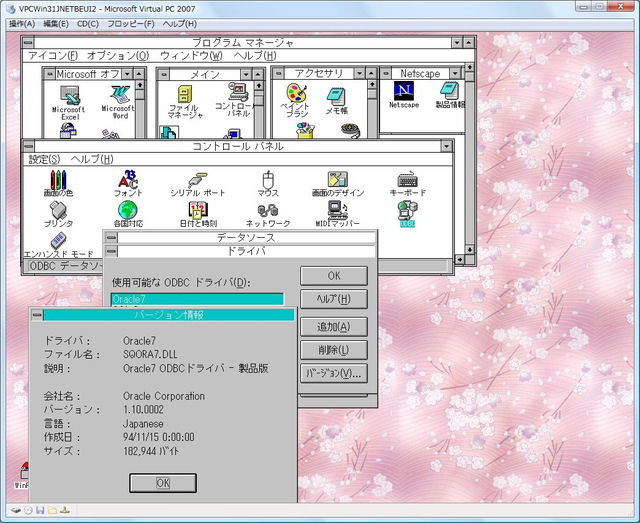Click OK in the バージョン情報 dialog

(163, 483)
